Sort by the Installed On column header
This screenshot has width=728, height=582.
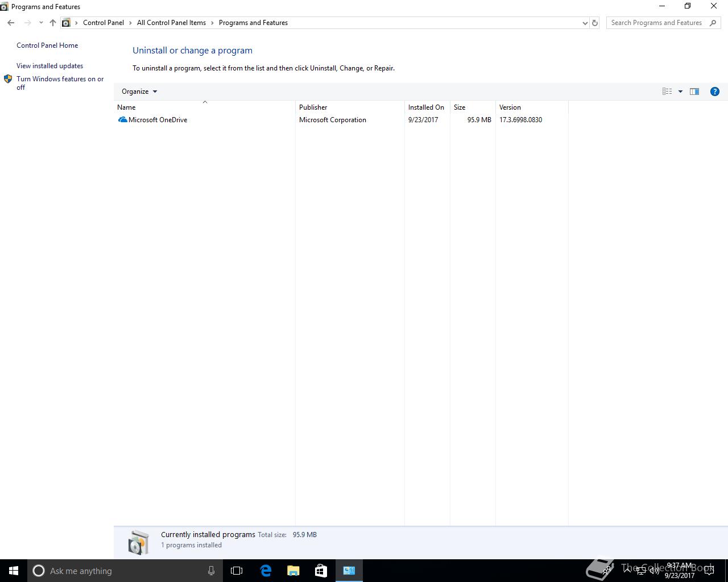pyautogui.click(x=427, y=107)
